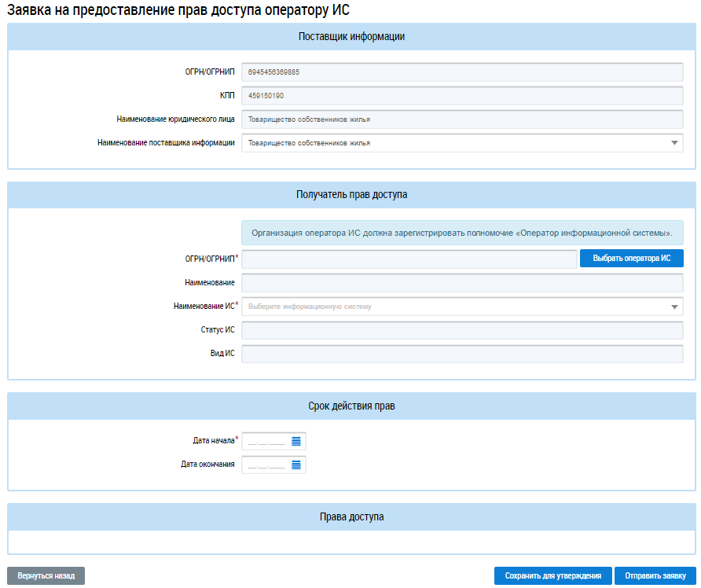Select the КПП field with 459150190
701x588 pixels.
(461, 96)
